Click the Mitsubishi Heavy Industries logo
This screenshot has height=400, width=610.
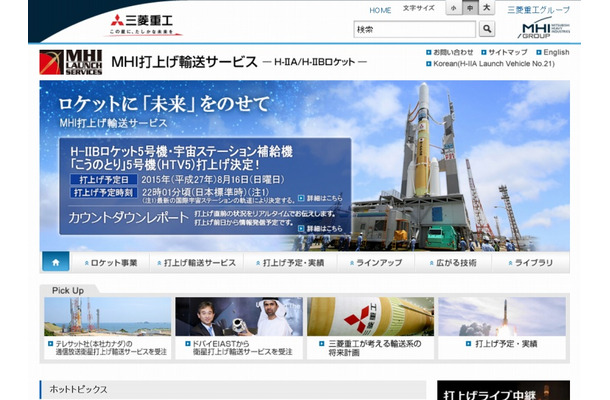pos(142,24)
